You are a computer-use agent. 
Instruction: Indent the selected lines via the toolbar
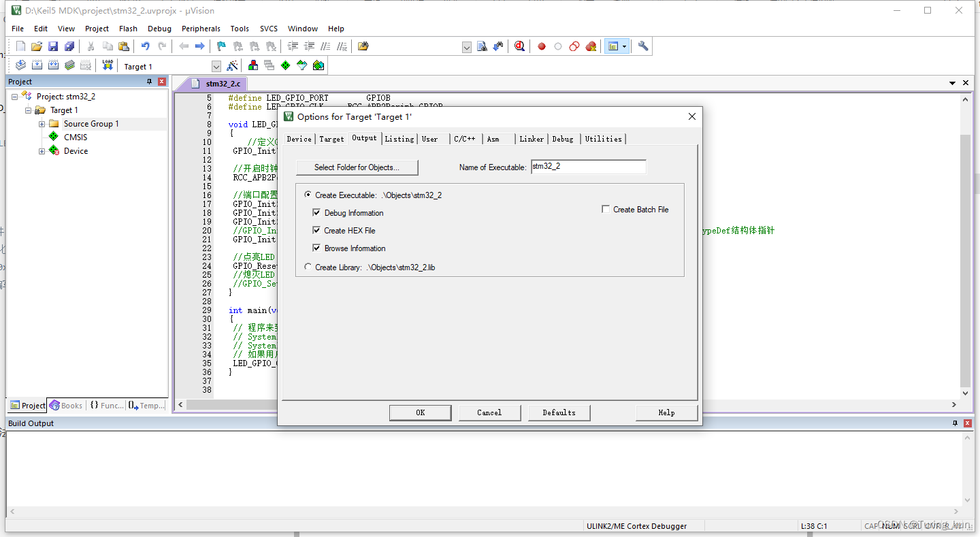point(293,46)
